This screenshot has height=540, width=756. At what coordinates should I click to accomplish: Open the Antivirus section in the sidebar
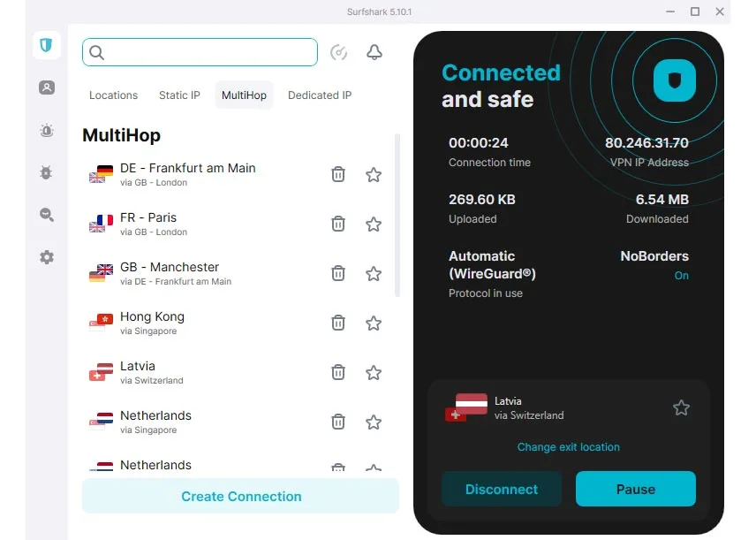[46, 172]
